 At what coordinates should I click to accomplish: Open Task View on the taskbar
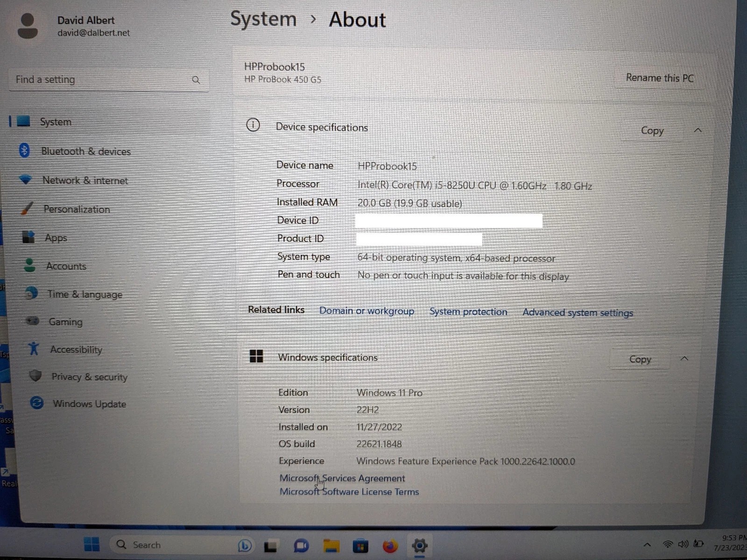click(x=271, y=546)
